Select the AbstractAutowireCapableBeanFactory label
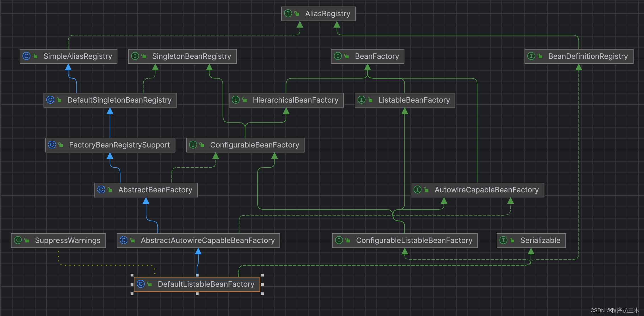Viewport: 644px width, 316px height. pos(208,240)
